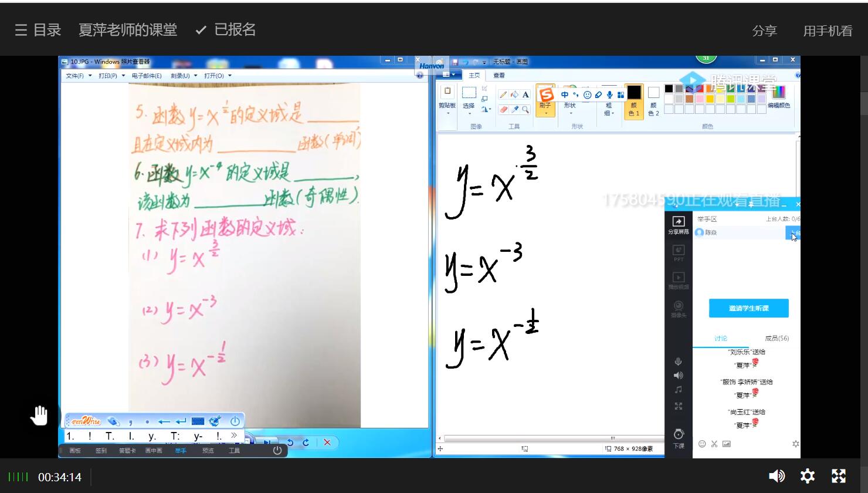The image size is (868, 493).
Task: Click 用手机看 to watch on phone
Action: pyautogui.click(x=828, y=31)
